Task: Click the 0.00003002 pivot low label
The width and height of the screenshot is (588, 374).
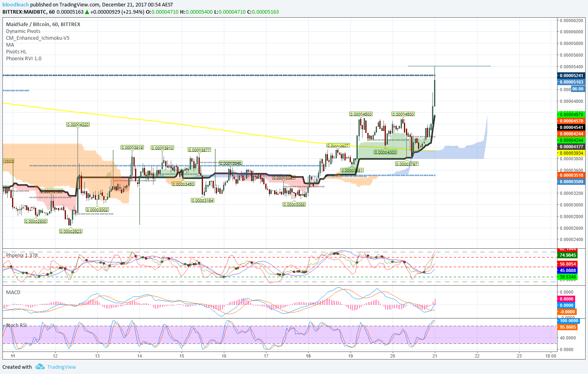Action: (97, 210)
